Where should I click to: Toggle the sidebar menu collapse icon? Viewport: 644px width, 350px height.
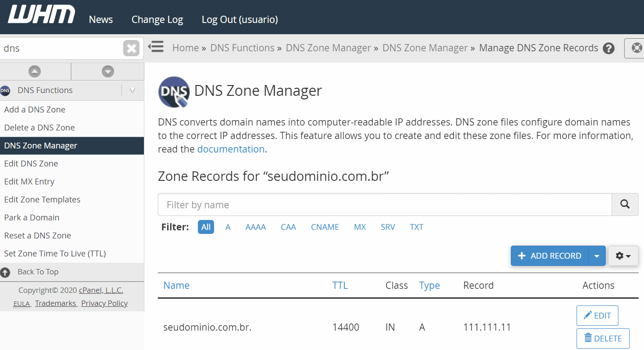pos(156,46)
